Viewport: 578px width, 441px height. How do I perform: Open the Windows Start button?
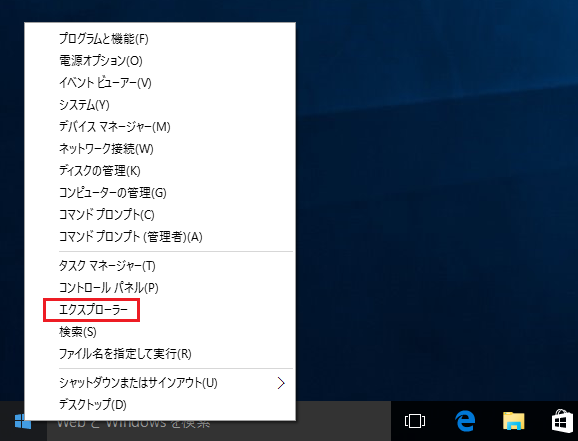(22, 421)
